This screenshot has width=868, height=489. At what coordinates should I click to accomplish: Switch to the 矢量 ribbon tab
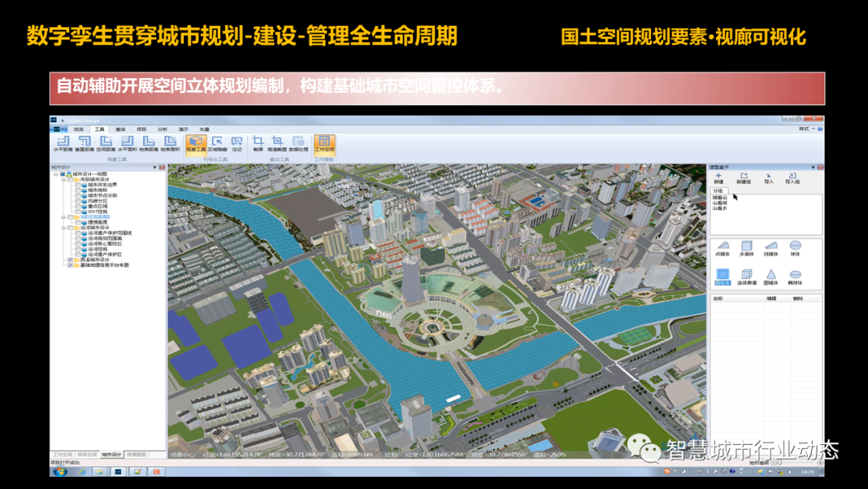[x=204, y=129]
